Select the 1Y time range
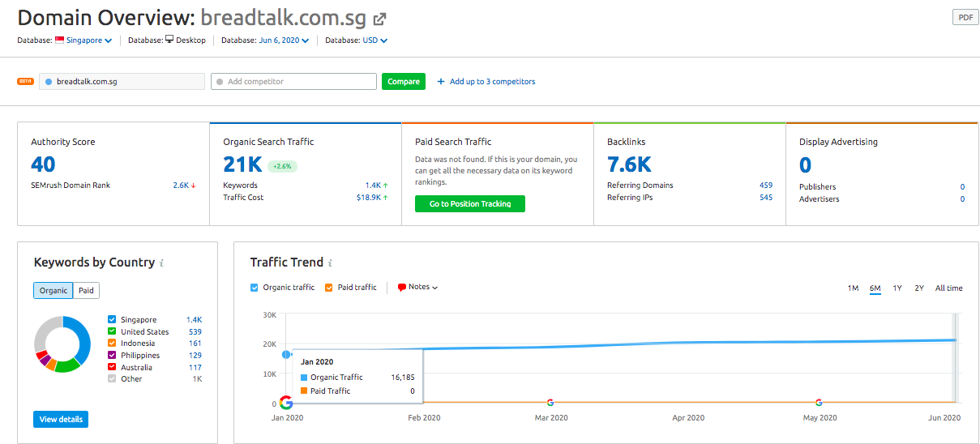This screenshot has width=980, height=444. 897,288
